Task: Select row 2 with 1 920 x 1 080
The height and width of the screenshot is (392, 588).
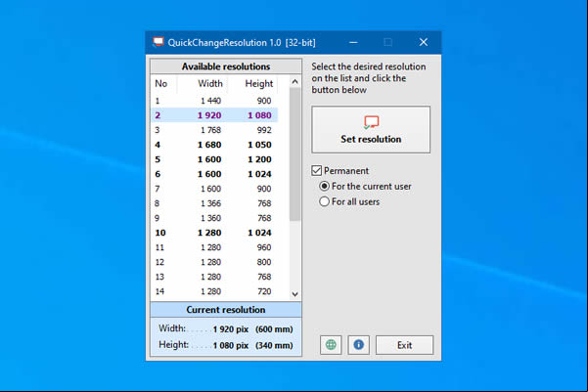Action: click(x=214, y=115)
